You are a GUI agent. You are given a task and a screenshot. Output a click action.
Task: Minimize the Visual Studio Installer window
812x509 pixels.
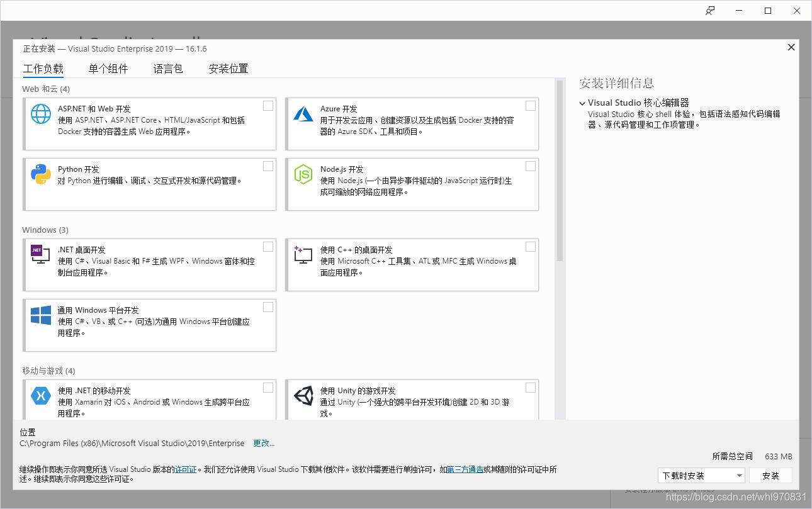(739, 11)
